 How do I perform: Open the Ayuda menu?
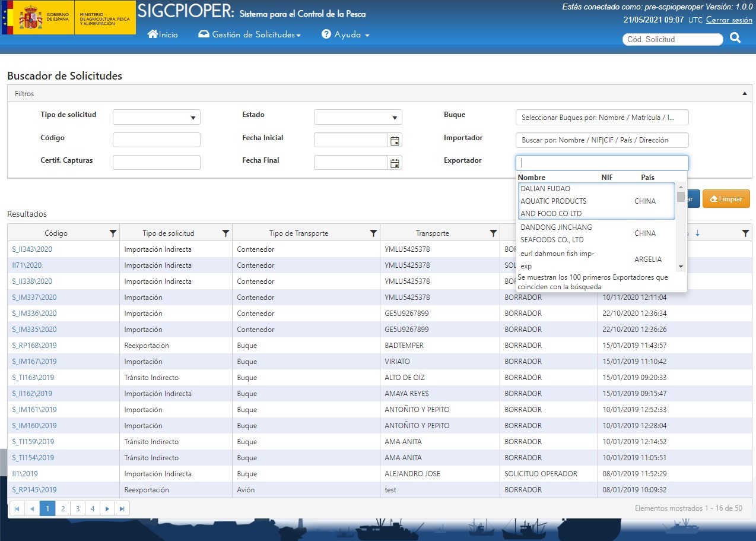point(345,35)
